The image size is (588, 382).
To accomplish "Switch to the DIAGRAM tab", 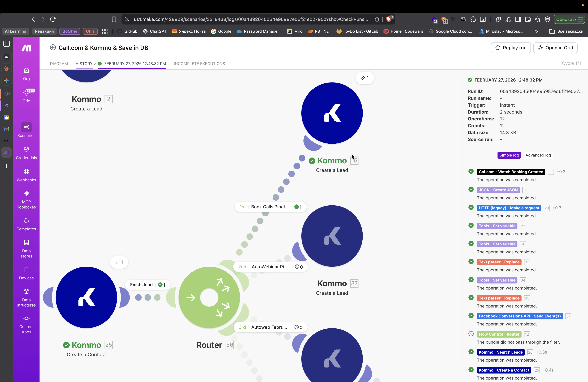I will [x=59, y=64].
